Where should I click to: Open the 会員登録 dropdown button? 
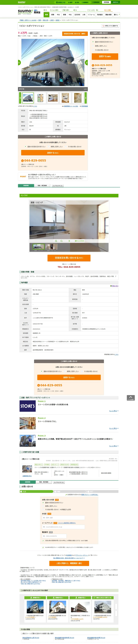(x=106, y=2)
